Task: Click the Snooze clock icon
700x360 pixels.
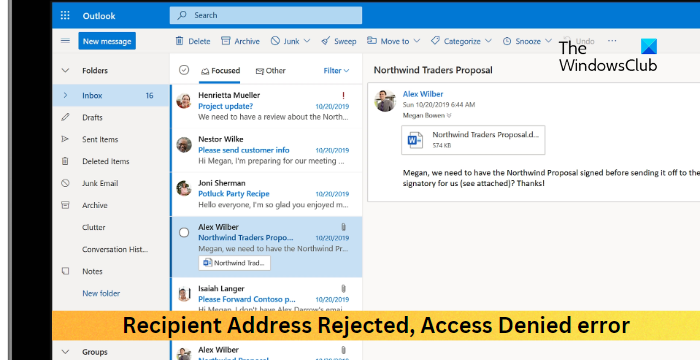Action: [507, 41]
